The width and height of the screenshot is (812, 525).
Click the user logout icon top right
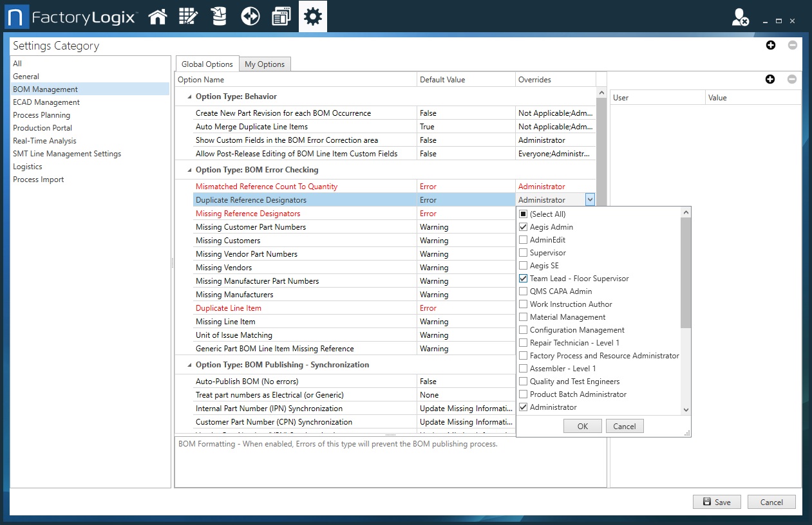739,17
